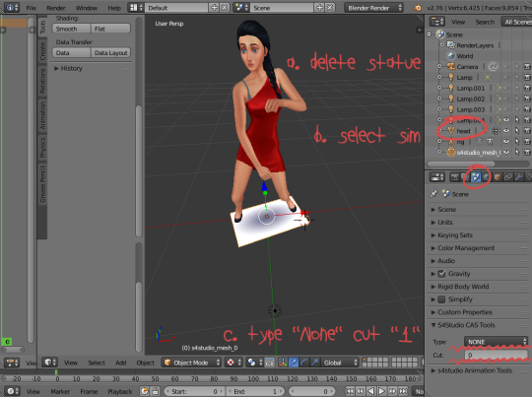532x397 pixels.
Task: Select World in the outliner
Action: [464, 56]
